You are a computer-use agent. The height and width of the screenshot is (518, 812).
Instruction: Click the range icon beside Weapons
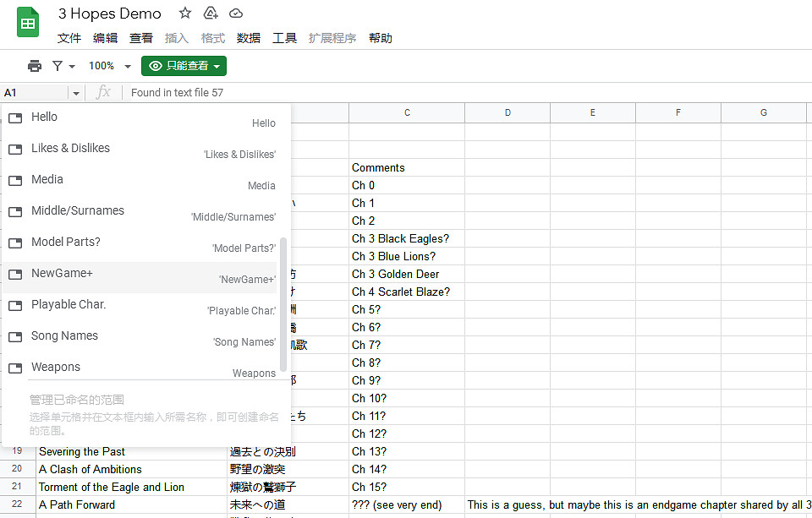coord(15,368)
